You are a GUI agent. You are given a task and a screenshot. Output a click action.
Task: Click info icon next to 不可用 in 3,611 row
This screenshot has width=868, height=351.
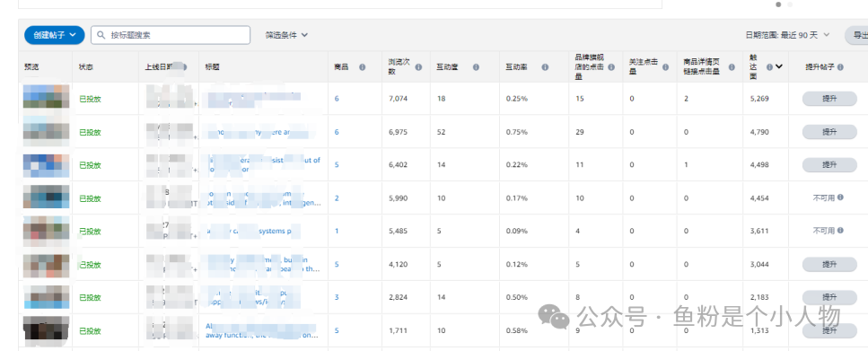pos(840,231)
